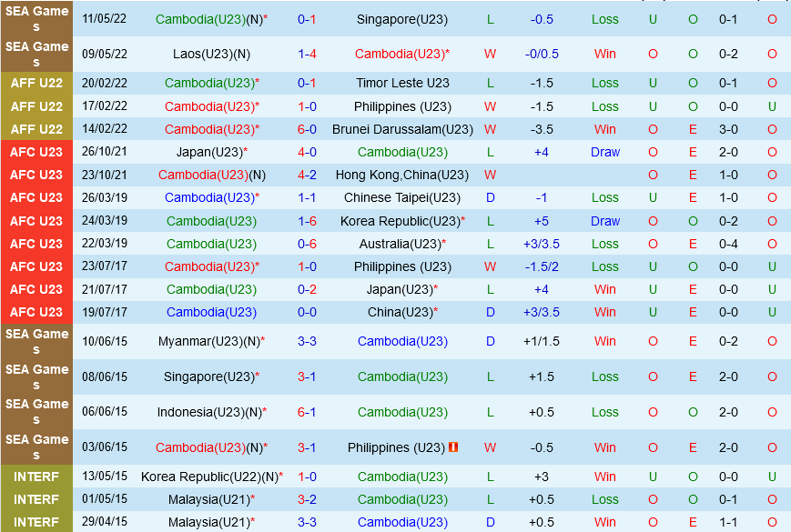Open Malaysia(U21) team link on 01/05/15
Screen dimensions: 791x532
tap(209, 500)
